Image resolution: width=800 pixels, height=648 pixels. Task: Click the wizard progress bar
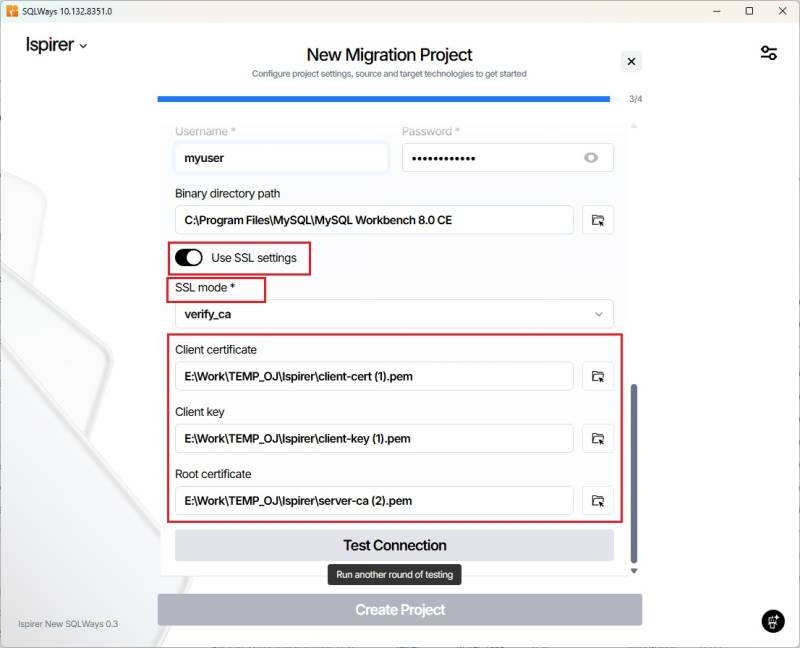(384, 99)
